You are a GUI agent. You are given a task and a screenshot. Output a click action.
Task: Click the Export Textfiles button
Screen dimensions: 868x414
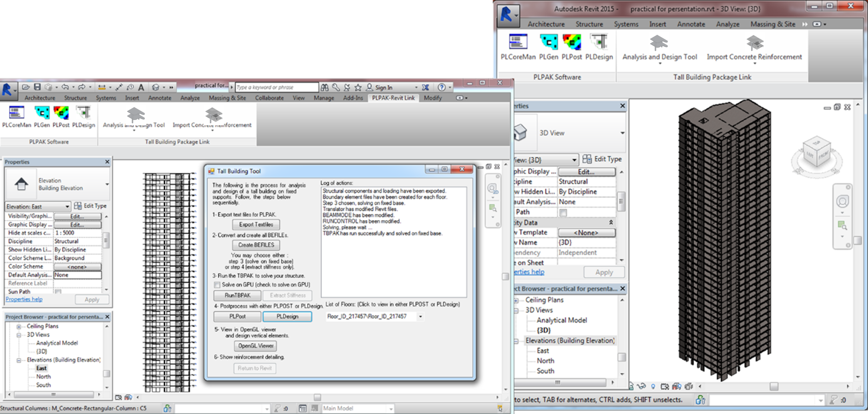point(256,225)
